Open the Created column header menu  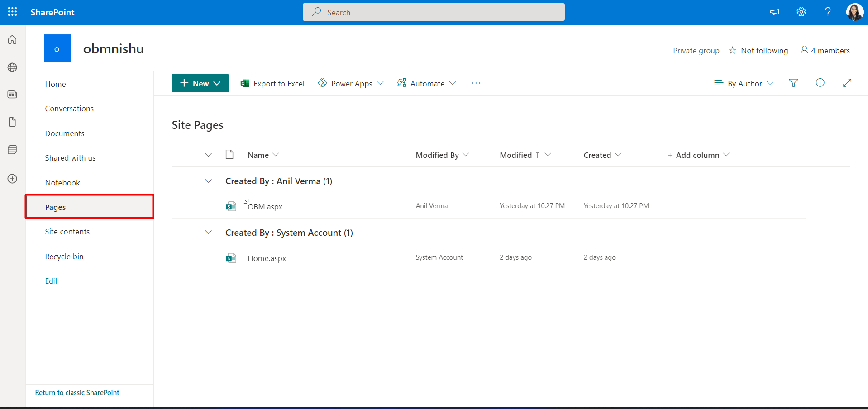602,155
